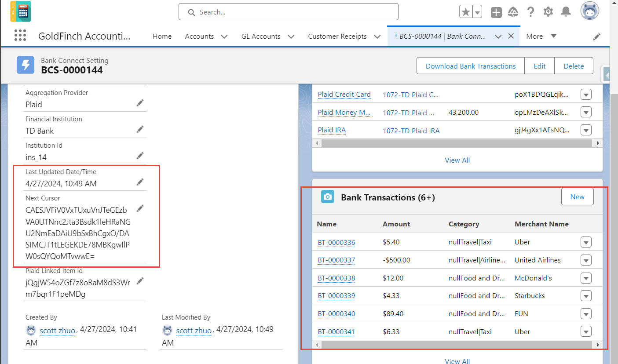The image size is (618, 364).
Task: Click the Delete record button
Action: click(x=574, y=66)
